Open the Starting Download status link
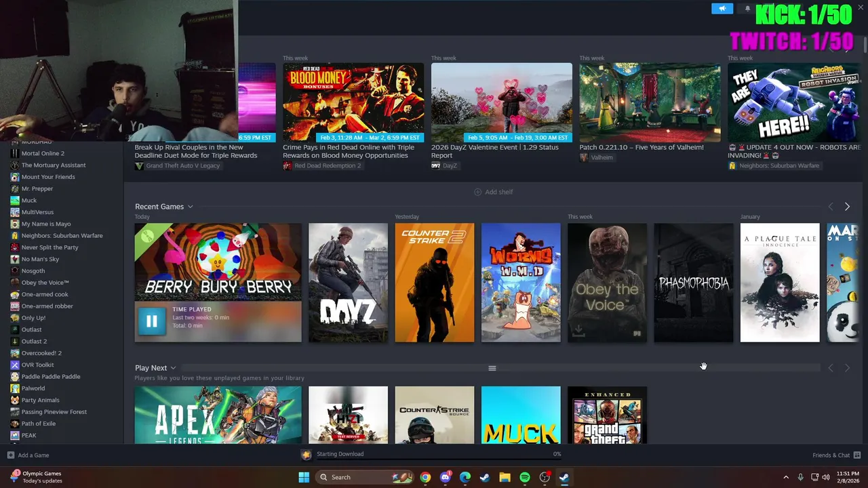The width and height of the screenshot is (868, 488). (340, 454)
